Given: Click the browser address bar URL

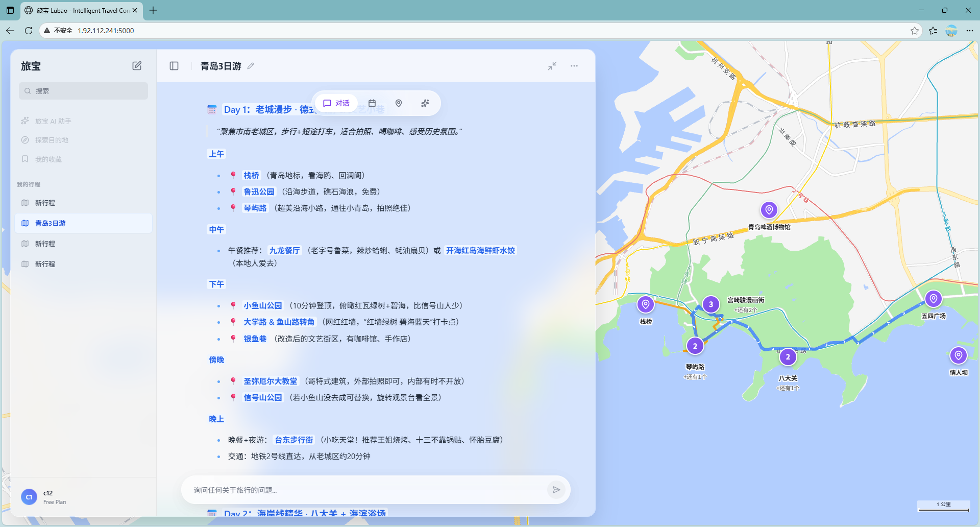Looking at the screenshot, I should (x=106, y=31).
